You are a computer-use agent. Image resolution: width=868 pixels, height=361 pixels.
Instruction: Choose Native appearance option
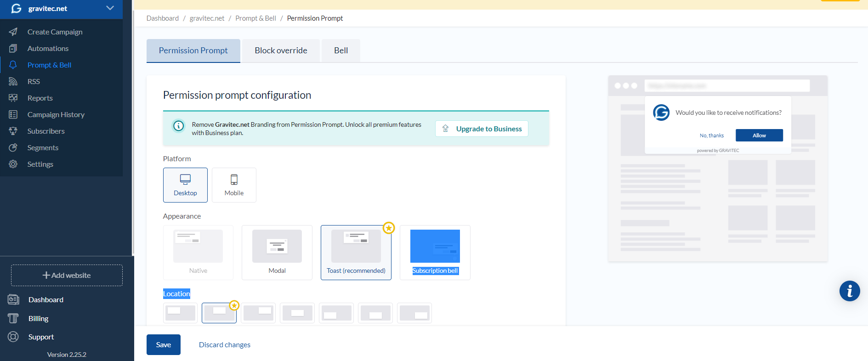pyautogui.click(x=198, y=253)
